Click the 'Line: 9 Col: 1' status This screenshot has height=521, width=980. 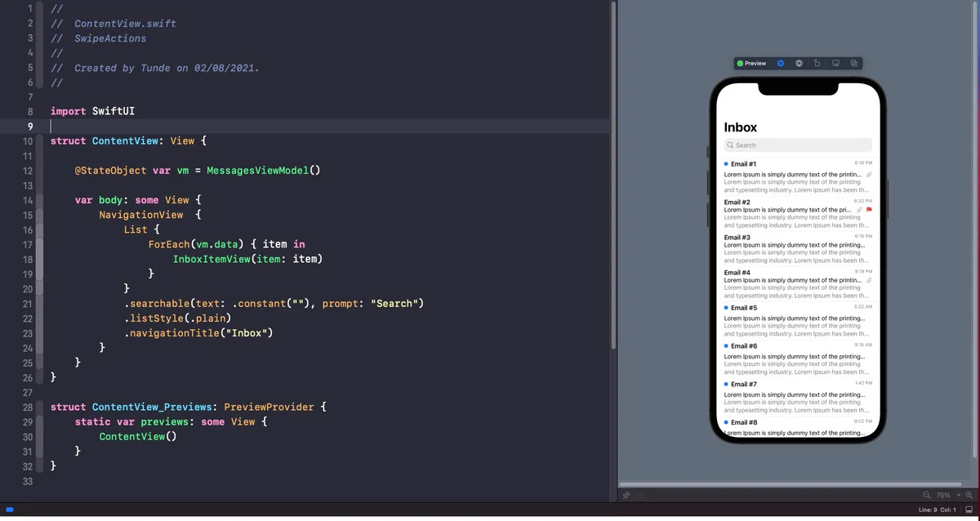(937, 510)
